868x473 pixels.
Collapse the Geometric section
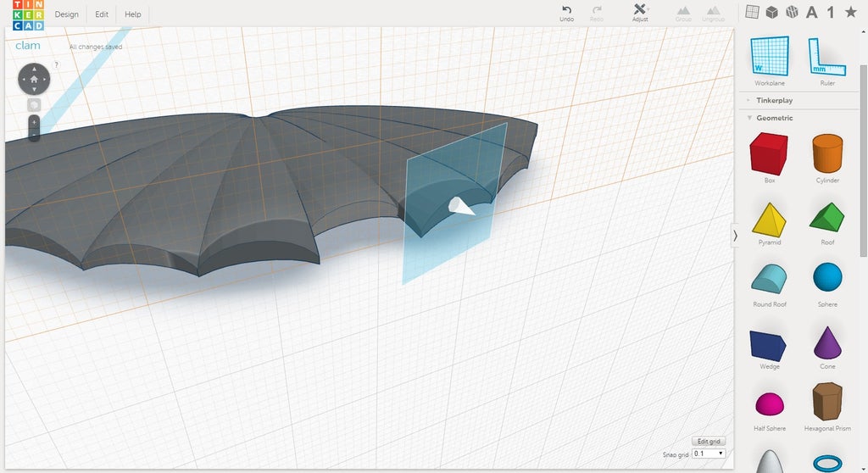pyautogui.click(x=775, y=118)
